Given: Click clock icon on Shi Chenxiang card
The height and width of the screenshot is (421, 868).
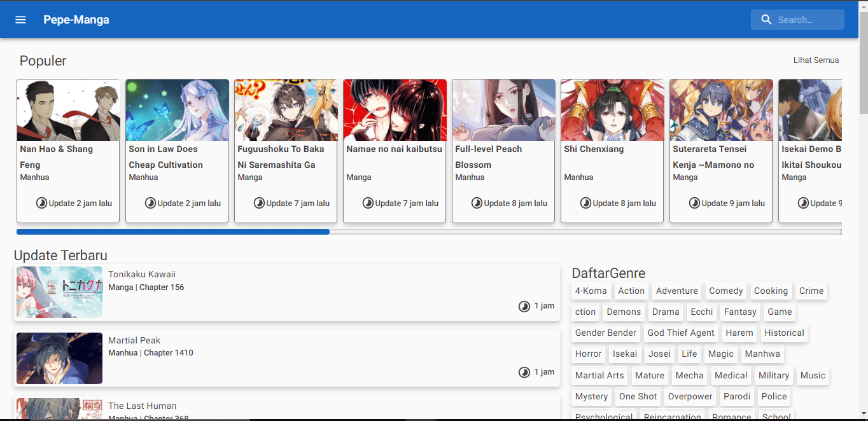Looking at the screenshot, I should [585, 203].
